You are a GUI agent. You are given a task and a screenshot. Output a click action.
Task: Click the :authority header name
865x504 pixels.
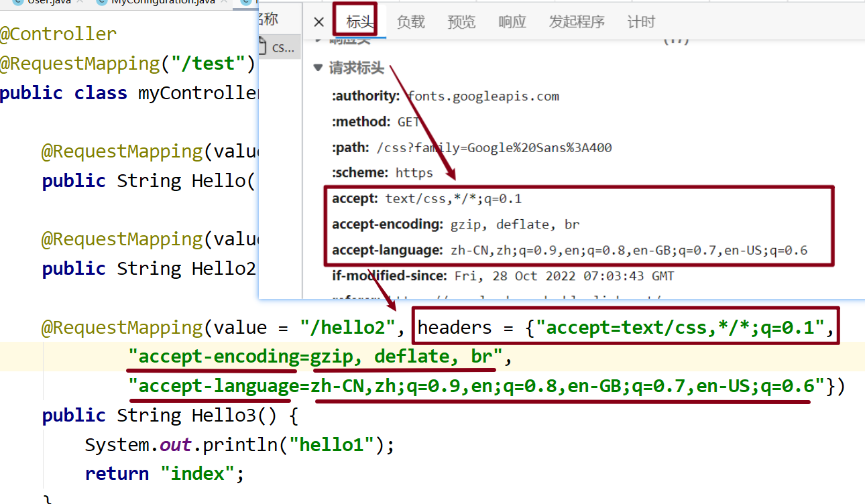[x=365, y=97]
